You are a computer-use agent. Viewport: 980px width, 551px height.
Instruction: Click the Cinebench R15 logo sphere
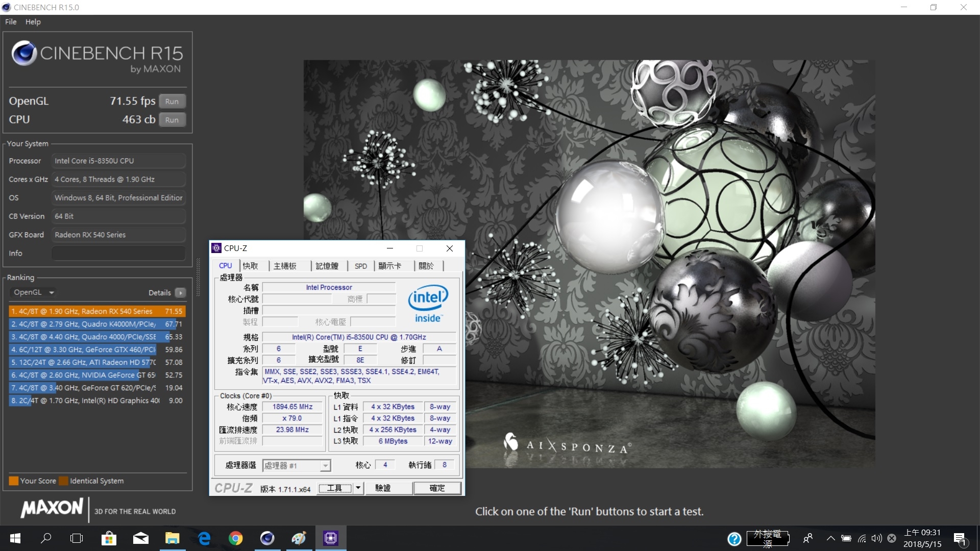click(x=24, y=53)
